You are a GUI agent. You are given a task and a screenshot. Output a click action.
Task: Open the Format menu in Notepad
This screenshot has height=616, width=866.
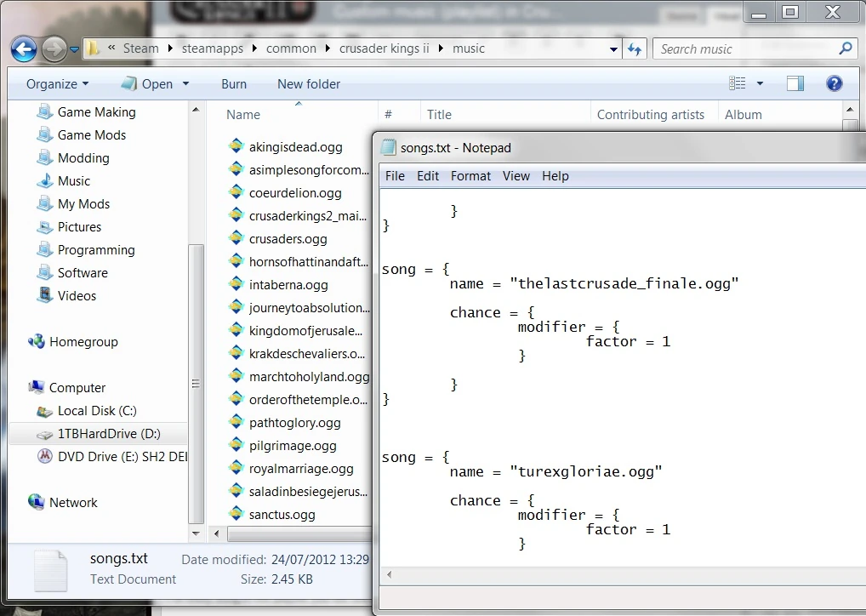coord(470,176)
